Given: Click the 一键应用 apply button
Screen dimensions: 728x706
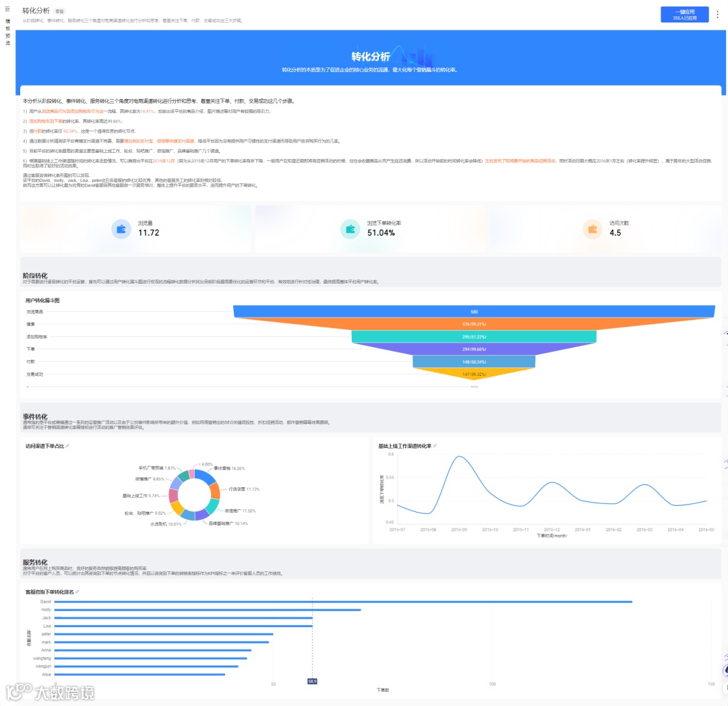Looking at the screenshot, I should coord(684,14).
